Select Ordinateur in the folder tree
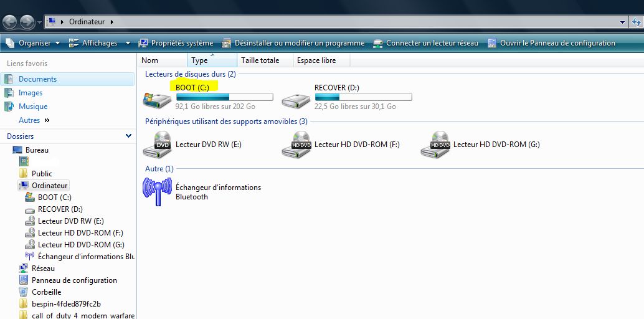Viewport: 644px width, 319px height. [50, 186]
